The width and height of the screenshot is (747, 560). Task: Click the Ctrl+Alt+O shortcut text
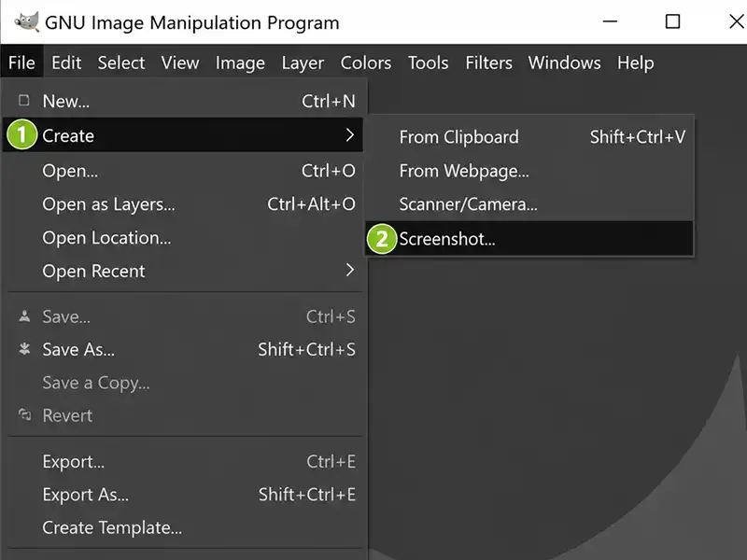[311, 203]
